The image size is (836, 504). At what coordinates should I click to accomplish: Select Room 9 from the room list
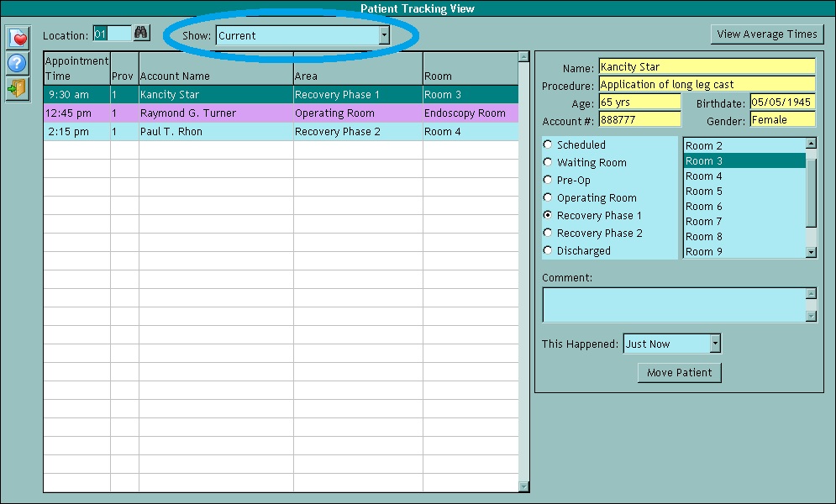(x=739, y=250)
